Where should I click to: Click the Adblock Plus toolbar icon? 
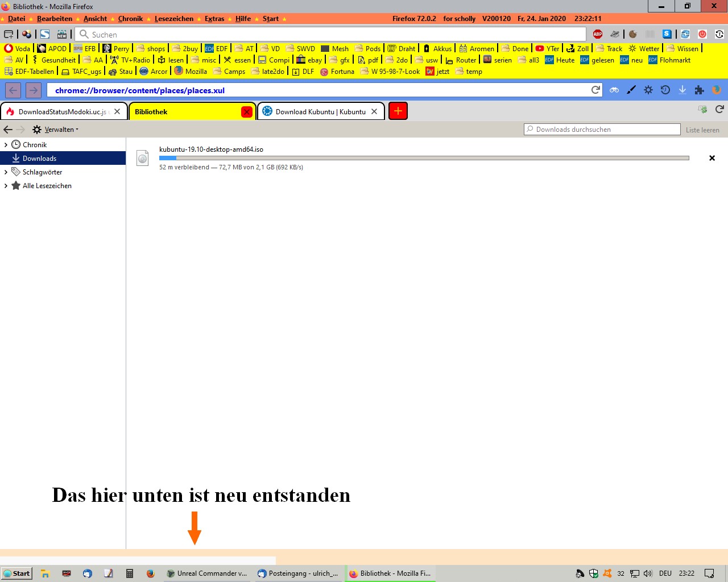598,34
